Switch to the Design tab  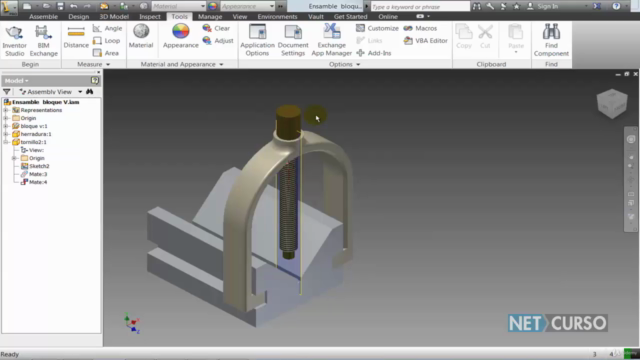(78, 17)
